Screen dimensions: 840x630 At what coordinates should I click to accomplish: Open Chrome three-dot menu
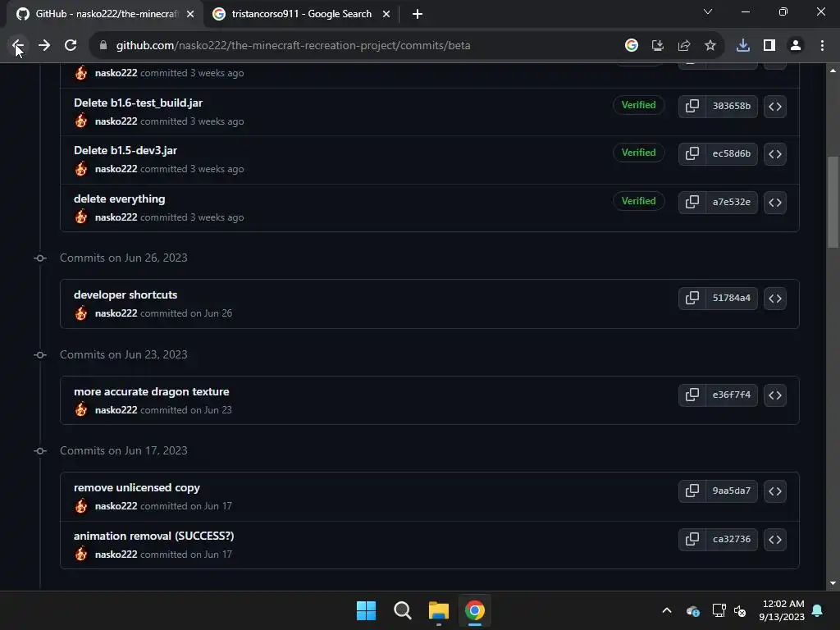coord(822,46)
